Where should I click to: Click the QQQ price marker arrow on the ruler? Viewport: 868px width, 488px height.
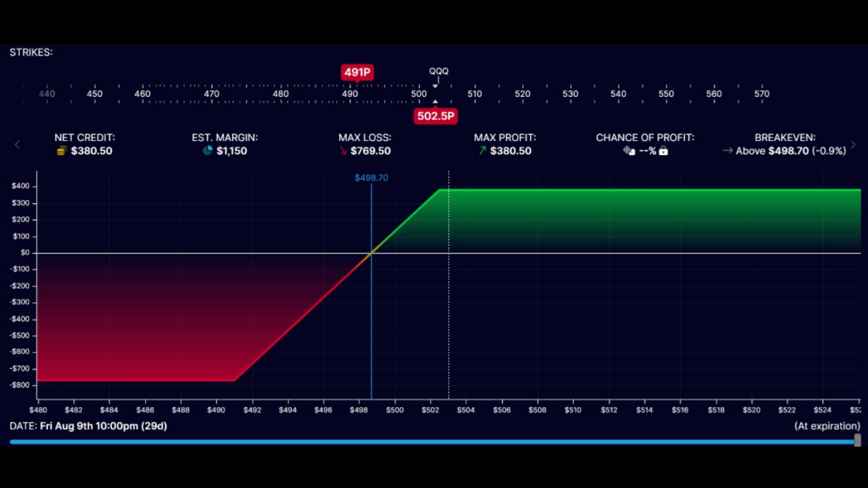(x=435, y=85)
